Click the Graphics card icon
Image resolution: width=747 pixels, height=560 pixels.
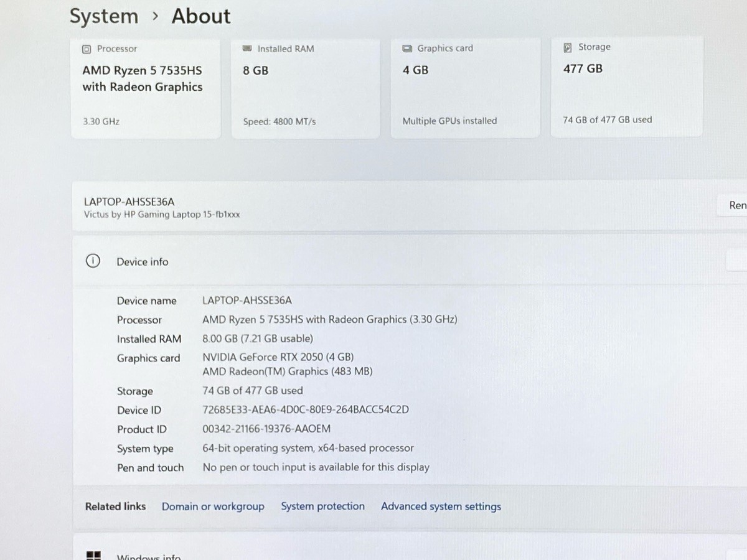click(407, 48)
